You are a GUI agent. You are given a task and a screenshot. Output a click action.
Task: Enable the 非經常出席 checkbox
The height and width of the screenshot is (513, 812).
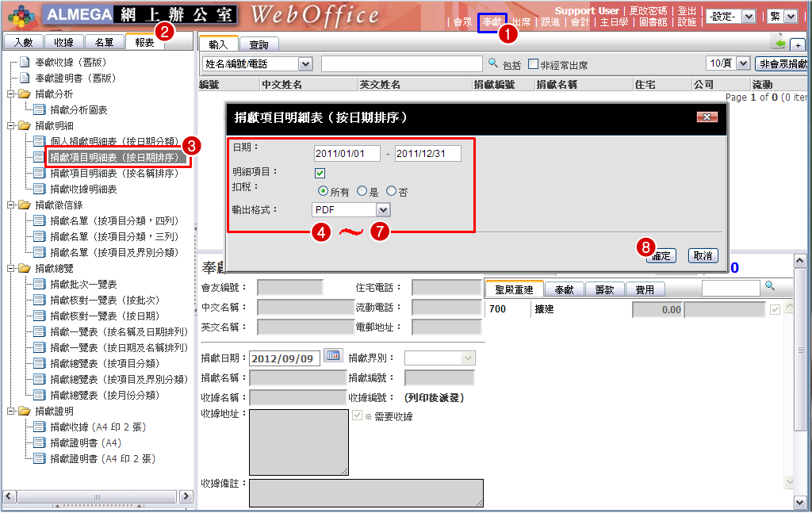[x=534, y=63]
